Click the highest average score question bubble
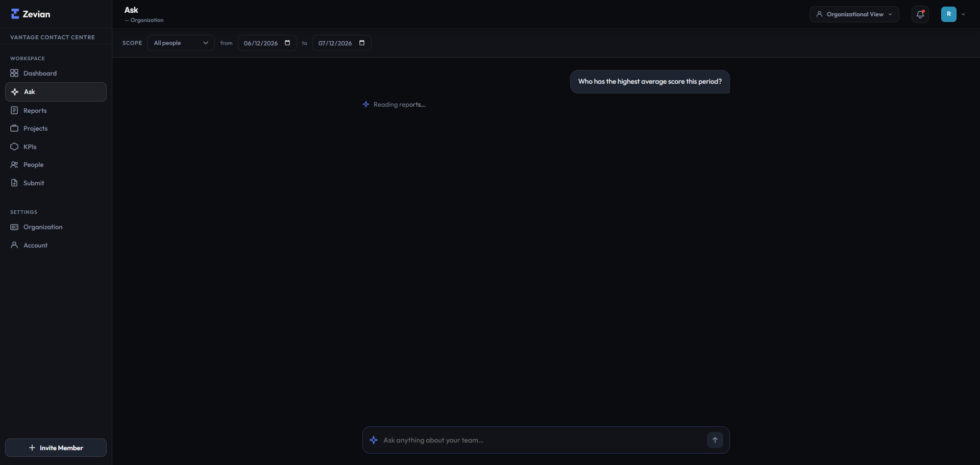 point(650,82)
